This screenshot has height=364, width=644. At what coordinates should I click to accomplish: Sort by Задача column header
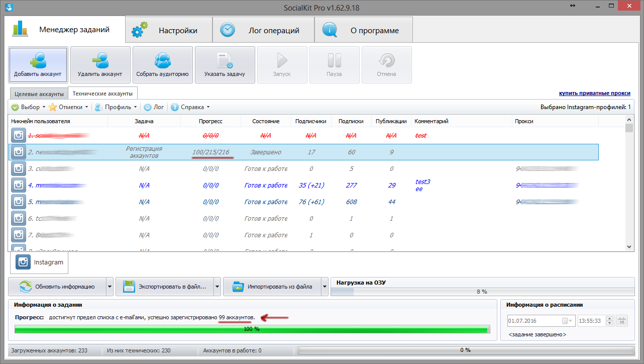144,121
